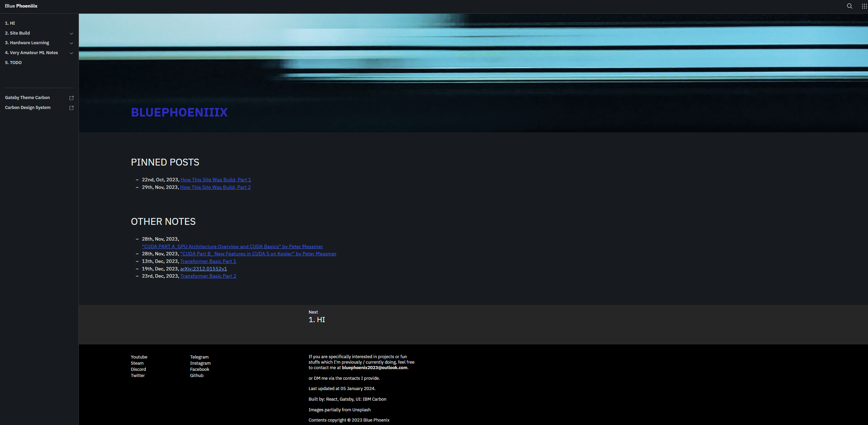Click the BLUEPHOENIIIX banner heading

pos(179,112)
